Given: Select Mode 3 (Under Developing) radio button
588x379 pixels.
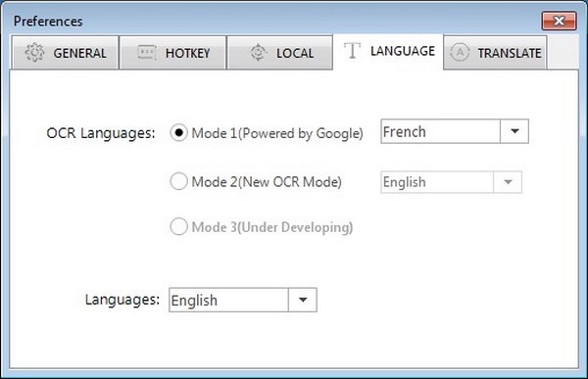Looking at the screenshot, I should [x=179, y=227].
